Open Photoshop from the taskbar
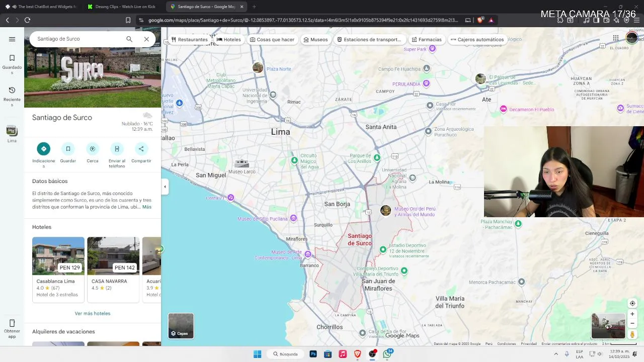The width and height of the screenshot is (644, 362). point(313,354)
